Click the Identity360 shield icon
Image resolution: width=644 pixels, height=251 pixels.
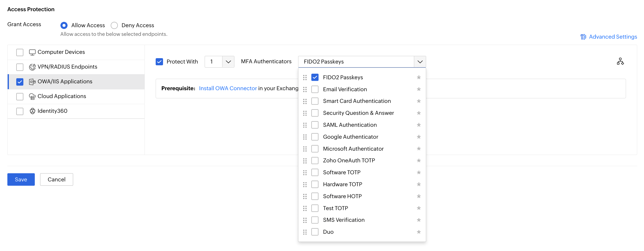[32, 111]
